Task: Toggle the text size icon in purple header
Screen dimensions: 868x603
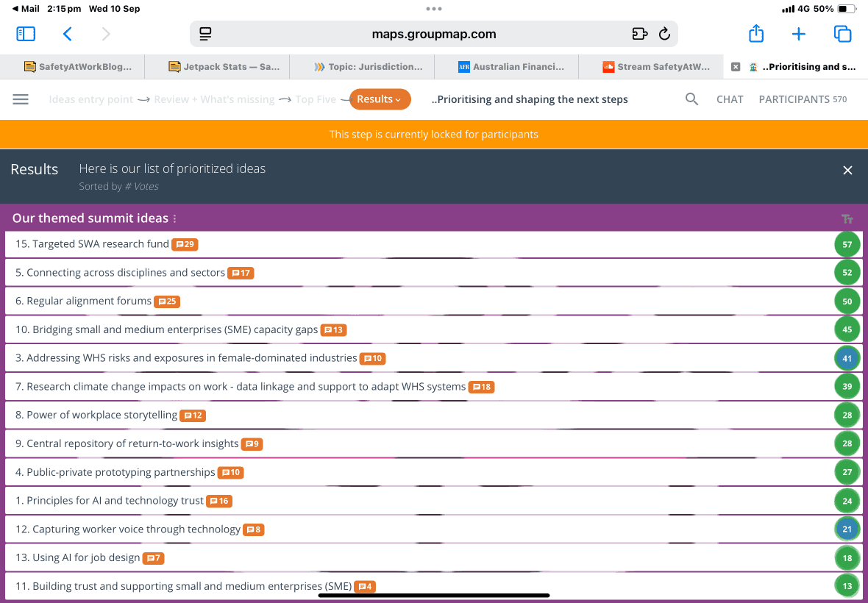Action: pos(847,219)
